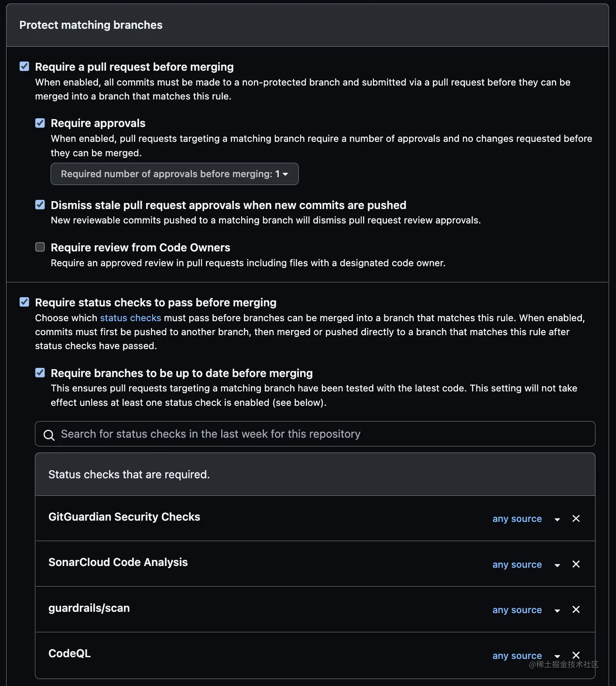Screen dimensions: 616x686
Task: Open the status checks documentation link
Action: click(x=130, y=318)
